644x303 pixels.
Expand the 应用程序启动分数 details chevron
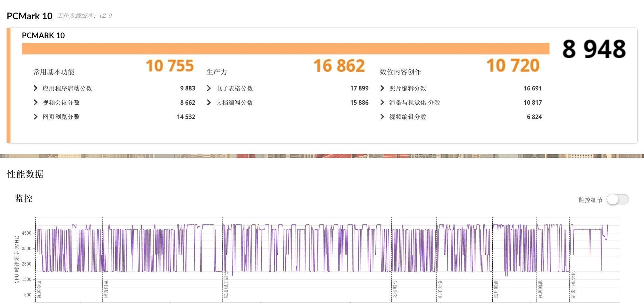click(x=36, y=88)
